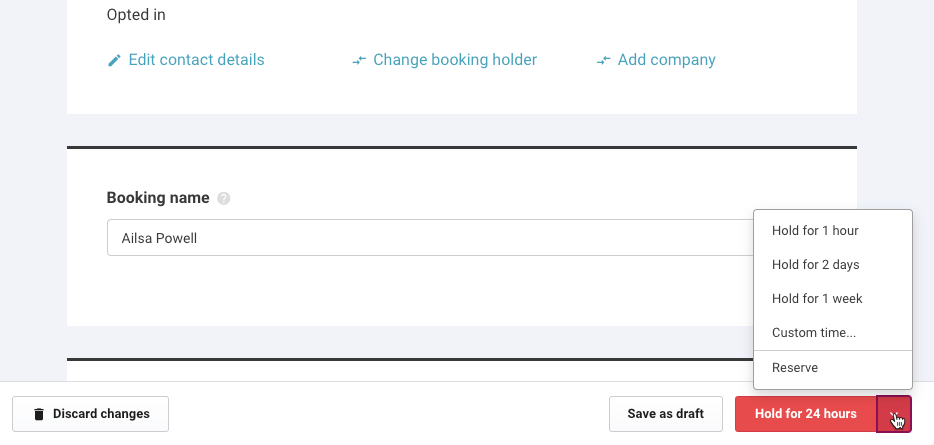Open the Edit contact details link
The width and height of the screenshot is (934, 445).
(x=196, y=60)
